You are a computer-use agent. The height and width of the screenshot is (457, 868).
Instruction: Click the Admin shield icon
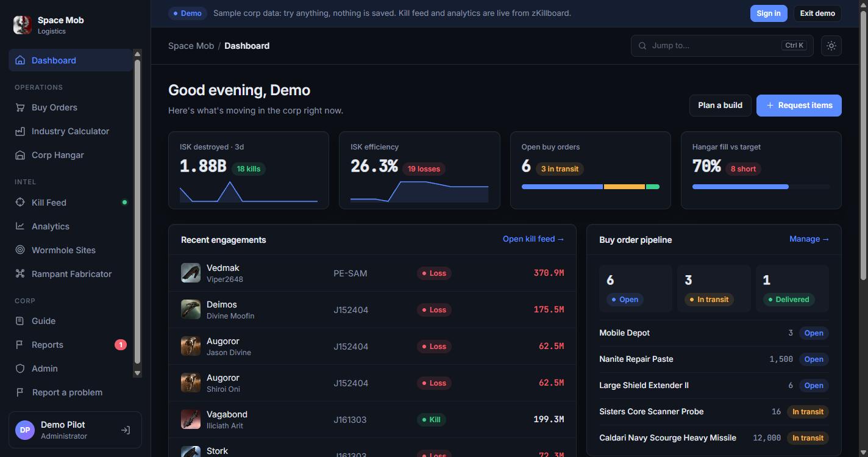tap(20, 369)
